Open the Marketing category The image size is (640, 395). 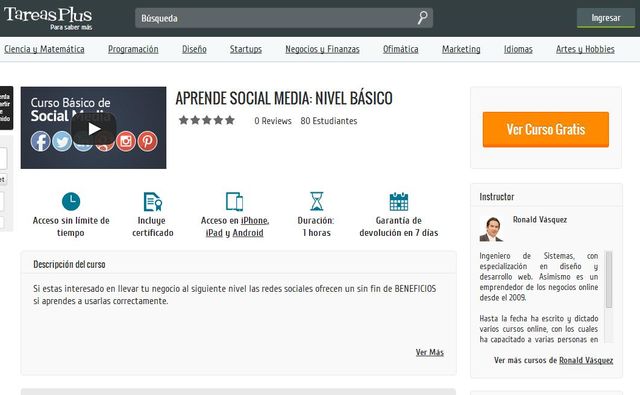click(461, 49)
